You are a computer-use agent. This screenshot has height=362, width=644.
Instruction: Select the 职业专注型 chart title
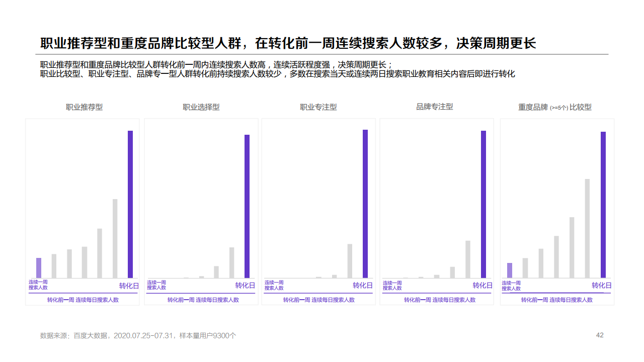tap(318, 107)
